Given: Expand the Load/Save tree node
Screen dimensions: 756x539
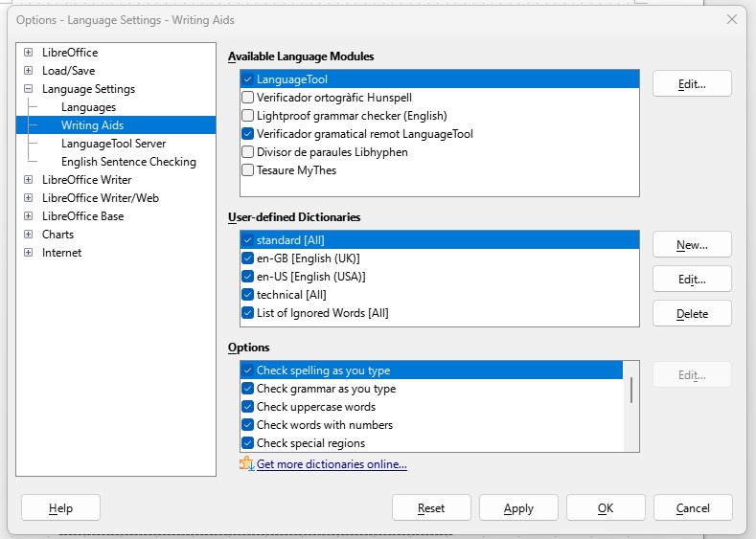Looking at the screenshot, I should 29,70.
